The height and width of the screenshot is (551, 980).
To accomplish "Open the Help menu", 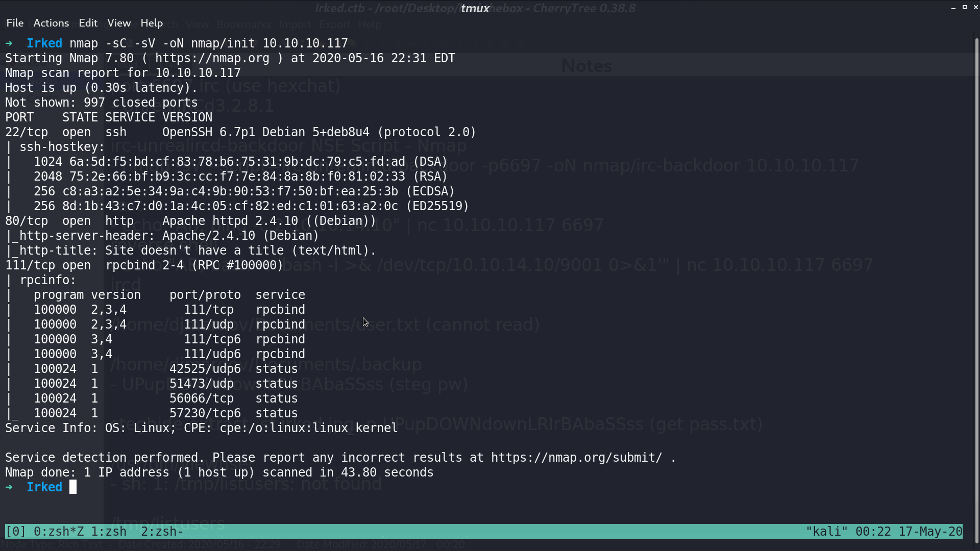I will click(x=152, y=23).
